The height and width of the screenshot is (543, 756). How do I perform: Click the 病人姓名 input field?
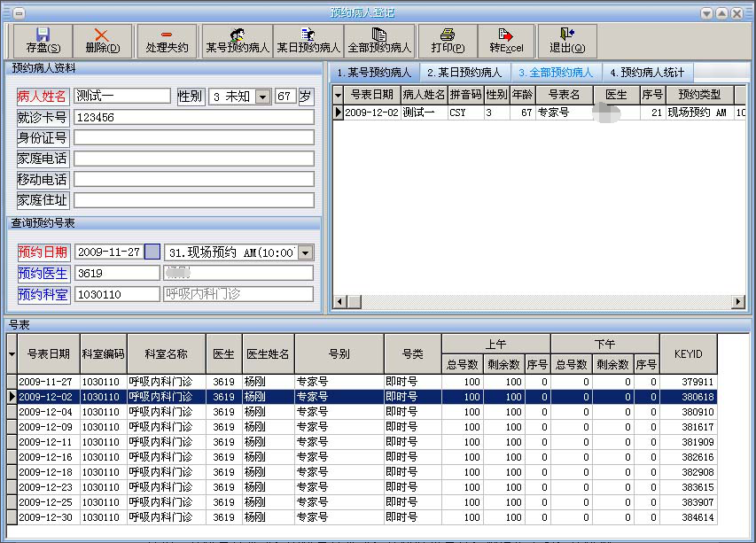122,96
